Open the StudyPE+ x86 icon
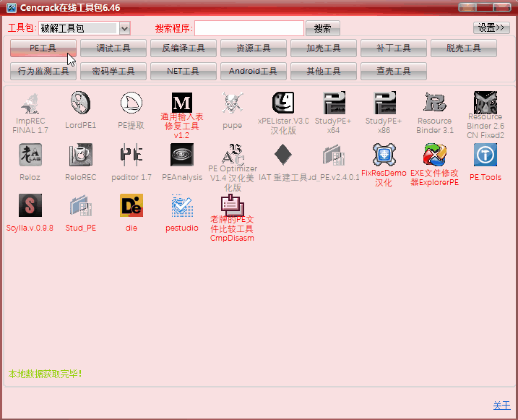Viewport: 518px width, 420px height. click(384, 103)
